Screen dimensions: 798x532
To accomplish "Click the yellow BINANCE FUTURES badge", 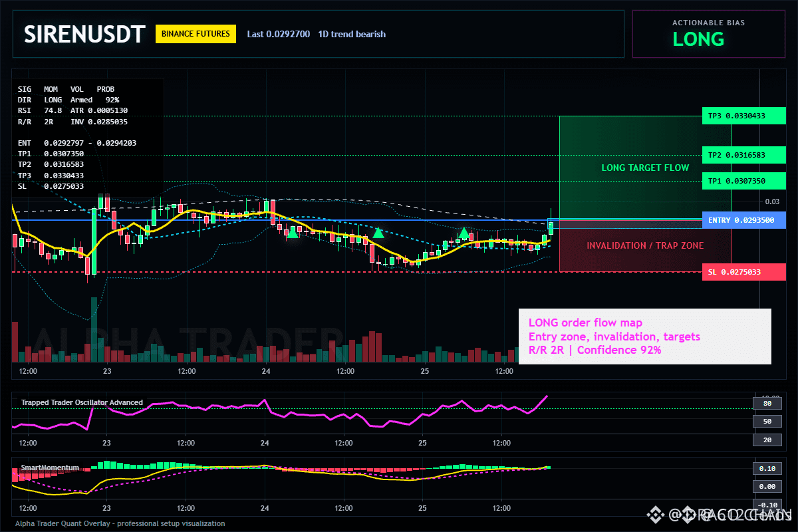I will pos(196,34).
